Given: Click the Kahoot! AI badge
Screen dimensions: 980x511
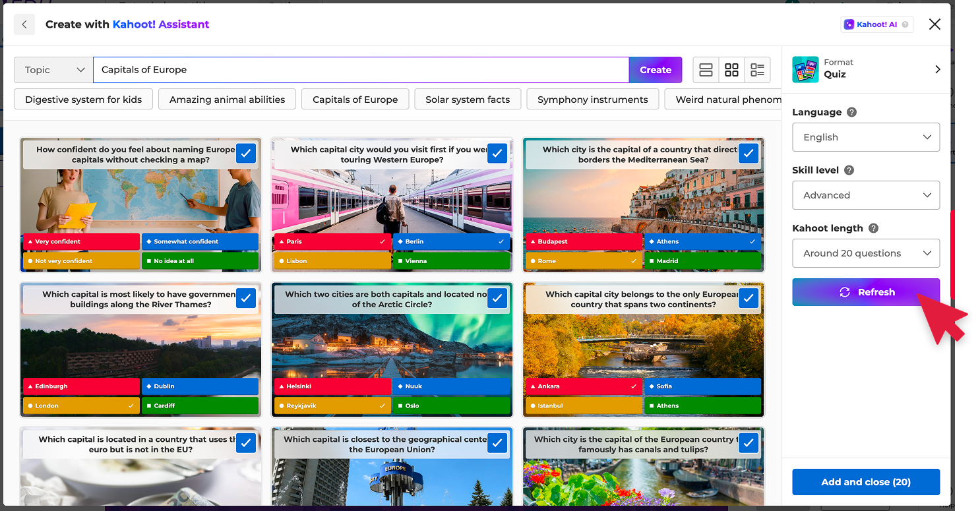Looking at the screenshot, I should 876,24.
